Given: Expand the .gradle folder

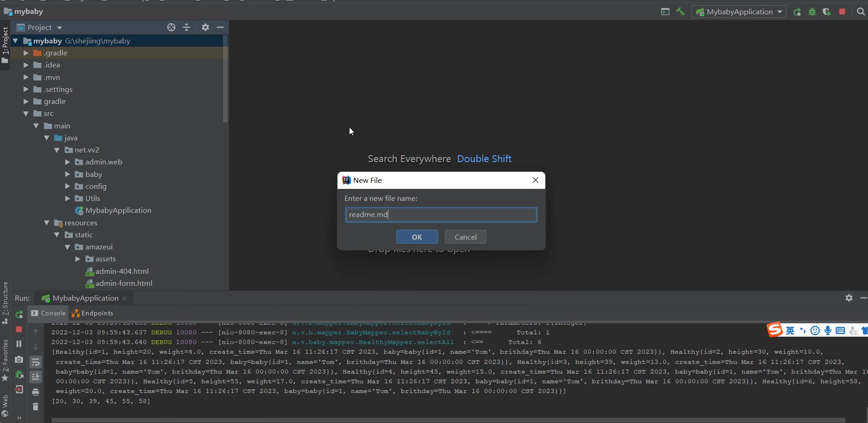Looking at the screenshot, I should pyautogui.click(x=26, y=53).
